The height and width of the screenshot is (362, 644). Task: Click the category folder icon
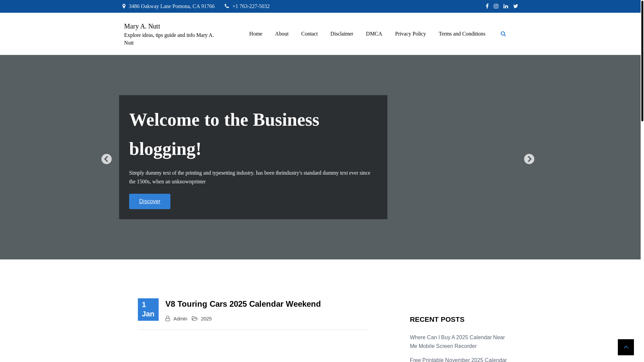tap(195, 318)
